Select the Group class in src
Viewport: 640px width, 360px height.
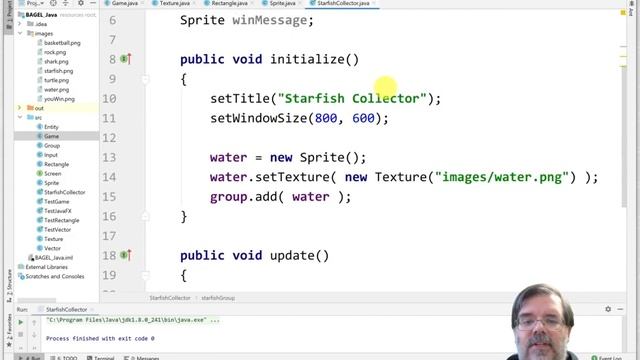click(52, 146)
